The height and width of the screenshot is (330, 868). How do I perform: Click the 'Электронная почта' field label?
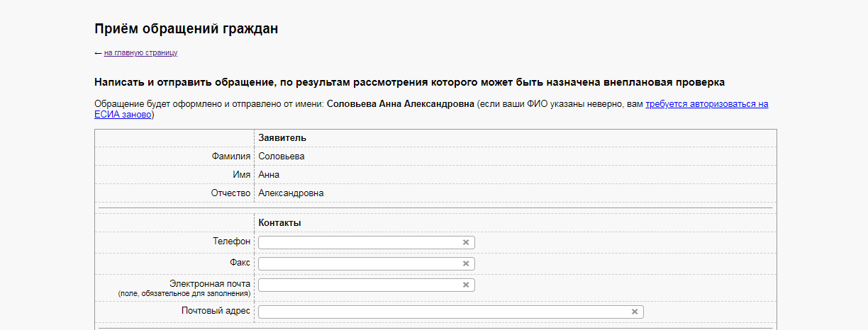coord(210,283)
